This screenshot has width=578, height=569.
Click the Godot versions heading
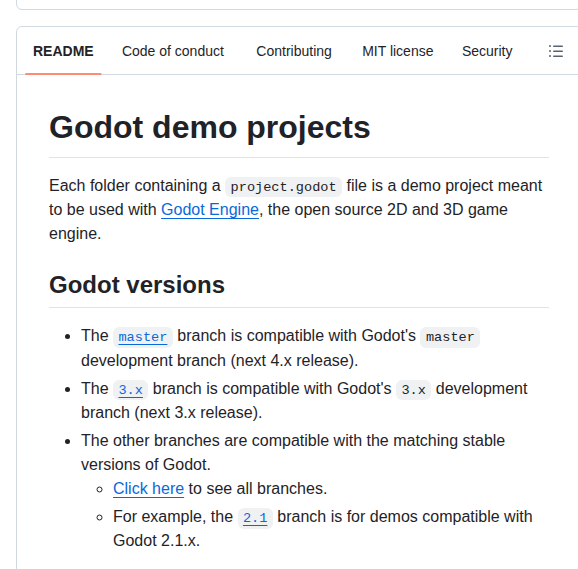(137, 285)
